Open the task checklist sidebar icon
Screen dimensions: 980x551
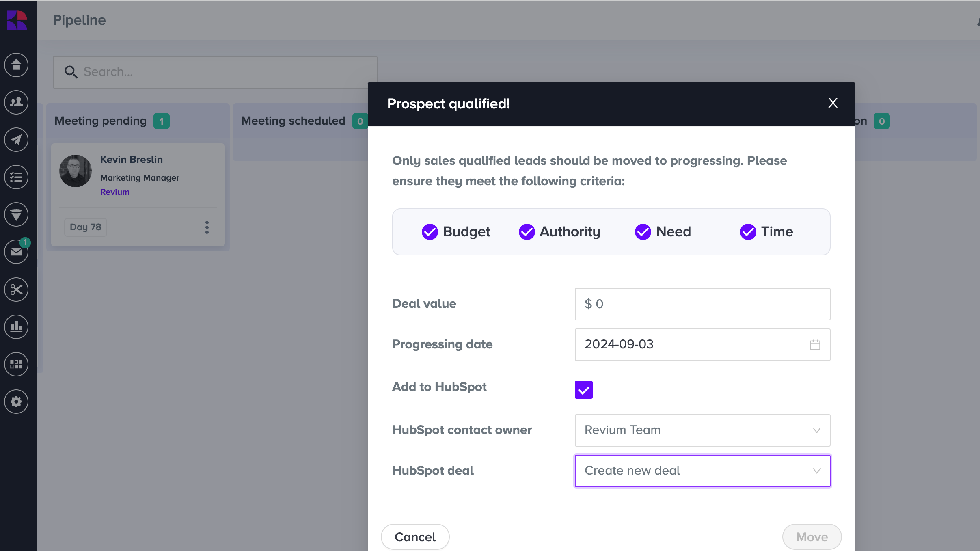(x=16, y=177)
